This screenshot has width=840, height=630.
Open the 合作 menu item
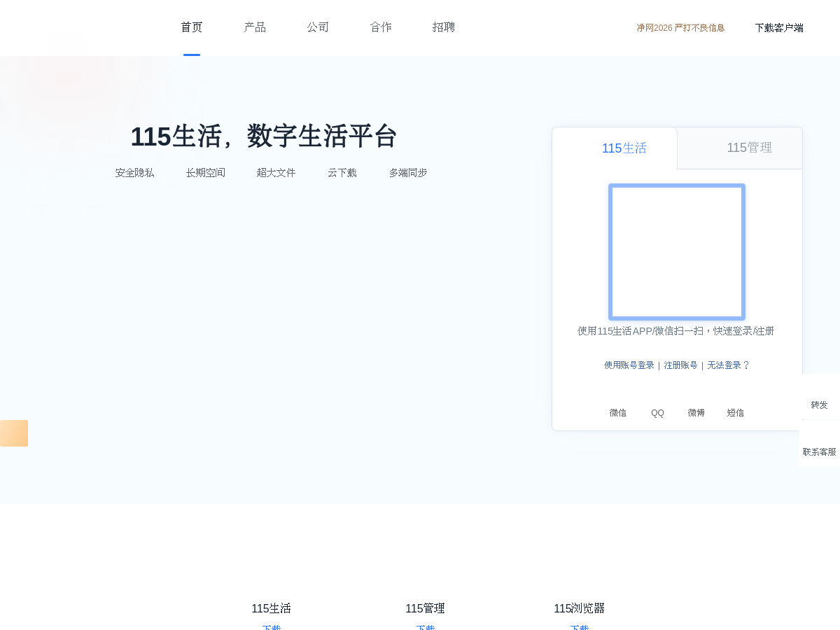click(x=381, y=27)
